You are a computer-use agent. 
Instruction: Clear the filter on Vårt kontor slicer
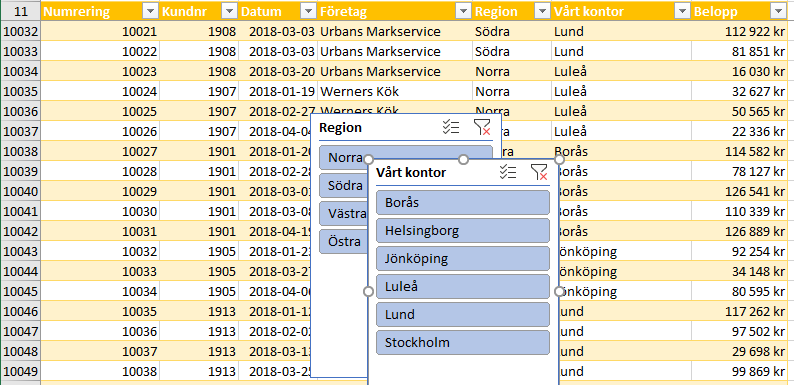coord(539,172)
